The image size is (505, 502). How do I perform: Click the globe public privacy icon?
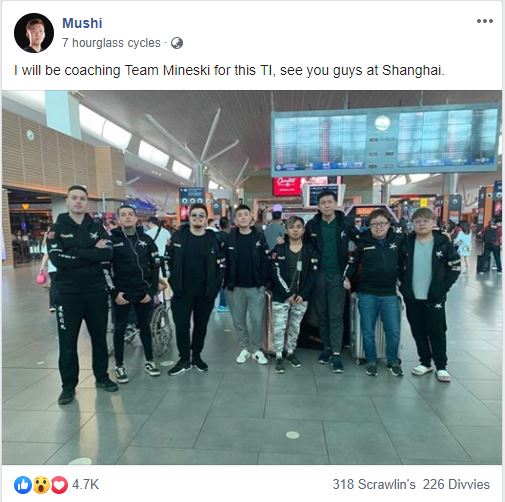tap(177, 43)
